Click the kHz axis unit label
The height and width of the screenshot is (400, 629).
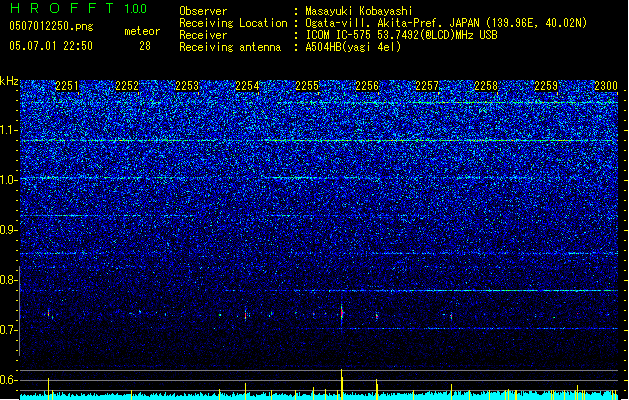click(x=9, y=81)
